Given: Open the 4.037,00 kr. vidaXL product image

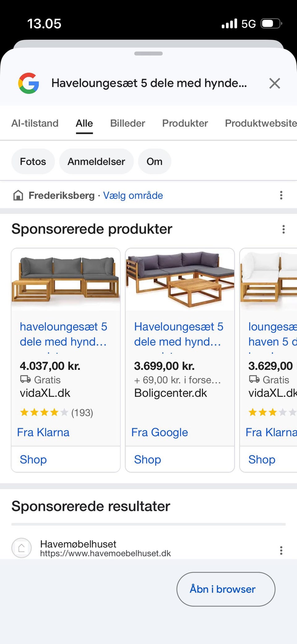Looking at the screenshot, I should point(66,279).
